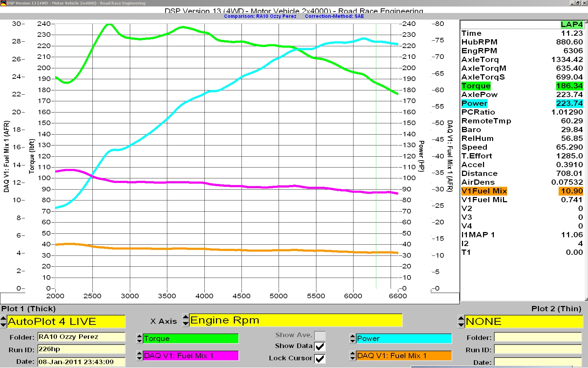The width and height of the screenshot is (588, 368).
Task: Click down arrow of X Axis spinner
Action: click(x=186, y=323)
